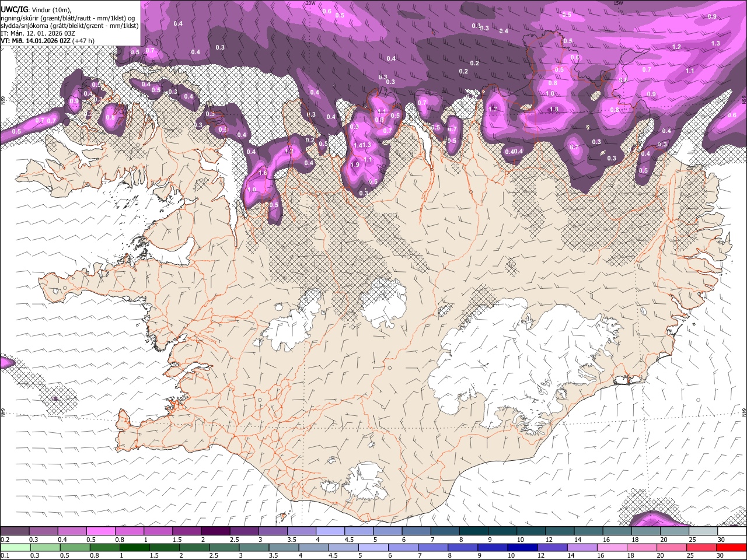Pick the pale lavender 4–4.5 snow legend swatch
Image resolution: width=747 pixels, height=560 pixels.
tap(330, 531)
